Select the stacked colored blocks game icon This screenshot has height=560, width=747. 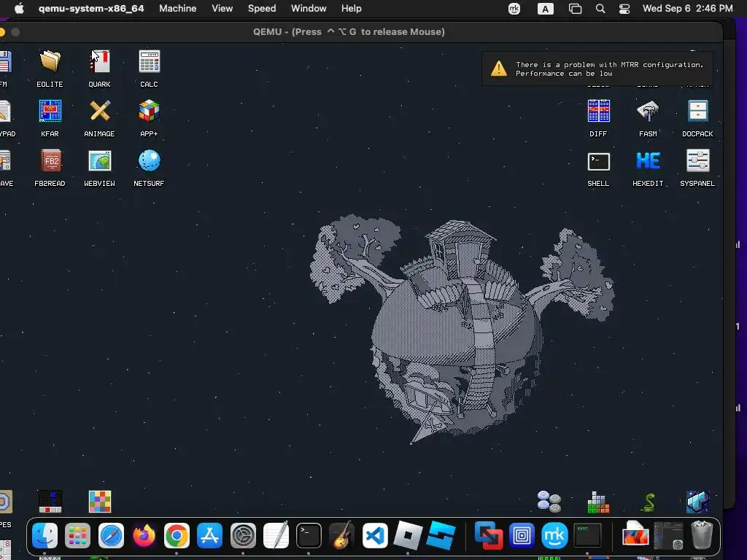[x=598, y=502]
